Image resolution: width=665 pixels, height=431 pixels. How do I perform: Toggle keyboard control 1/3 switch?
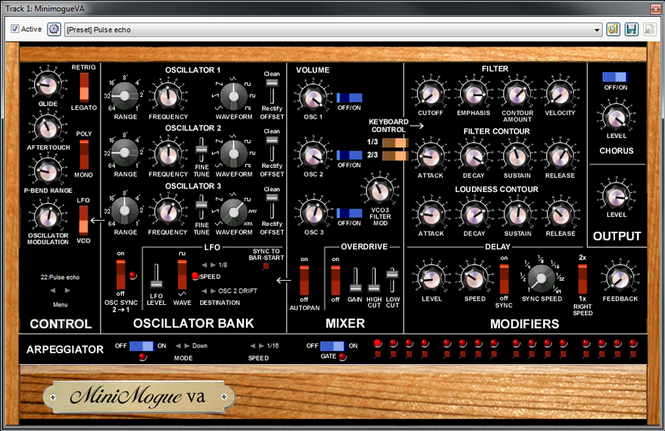pos(394,143)
